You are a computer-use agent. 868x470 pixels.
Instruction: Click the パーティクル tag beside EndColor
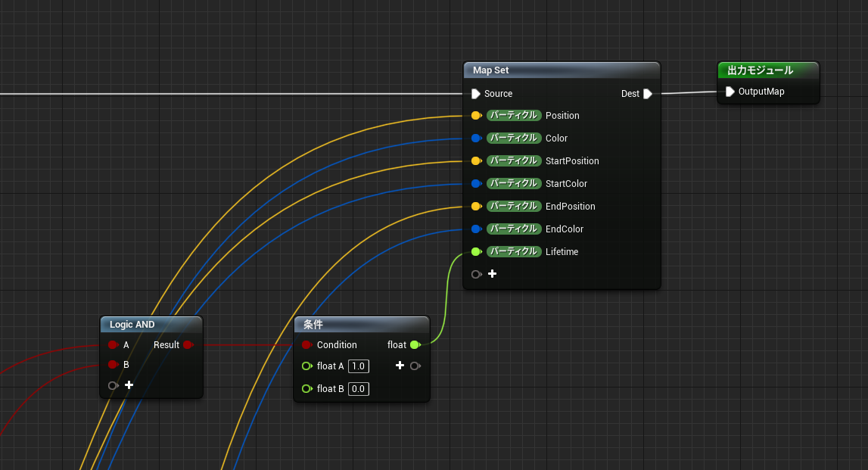(x=514, y=229)
